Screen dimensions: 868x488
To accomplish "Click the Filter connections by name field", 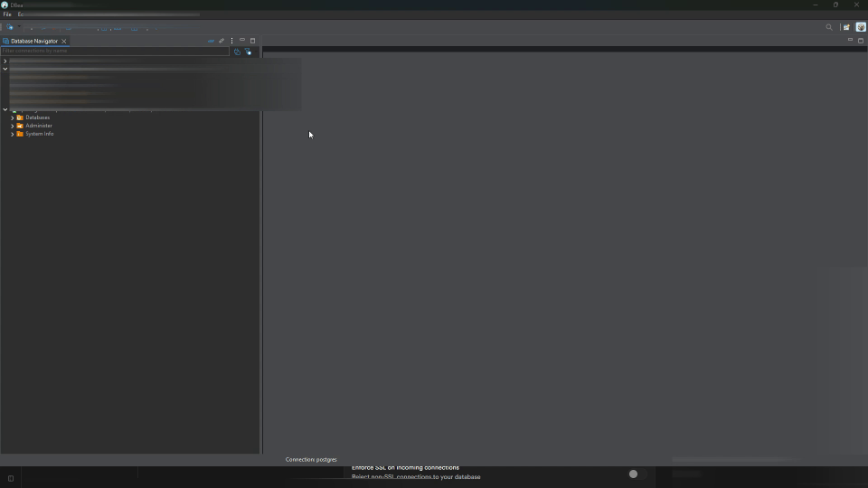I will [x=115, y=51].
